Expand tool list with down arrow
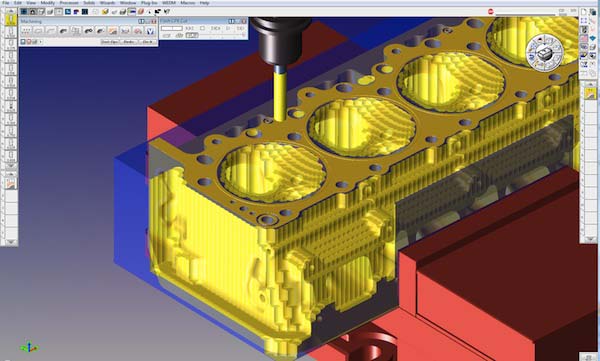Viewport: 600px width, 361px height. tap(11, 166)
